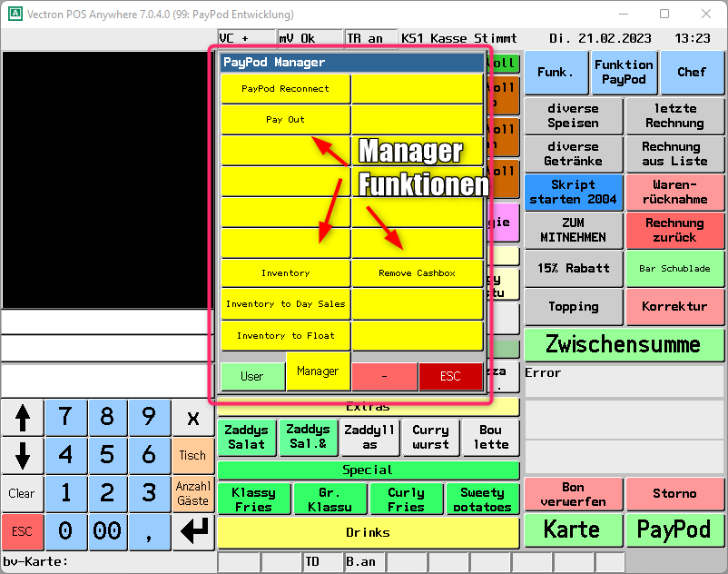Click the Tisch button

193,455
